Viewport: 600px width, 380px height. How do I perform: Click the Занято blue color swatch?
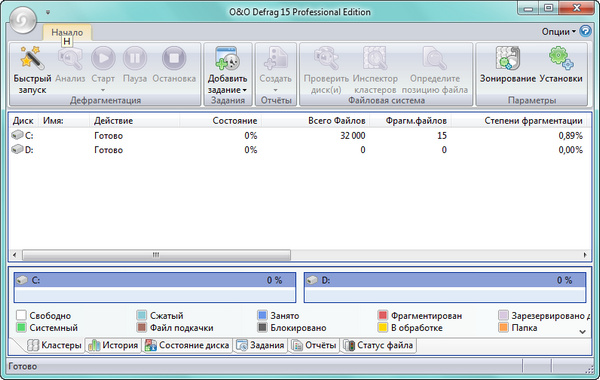[x=262, y=315]
